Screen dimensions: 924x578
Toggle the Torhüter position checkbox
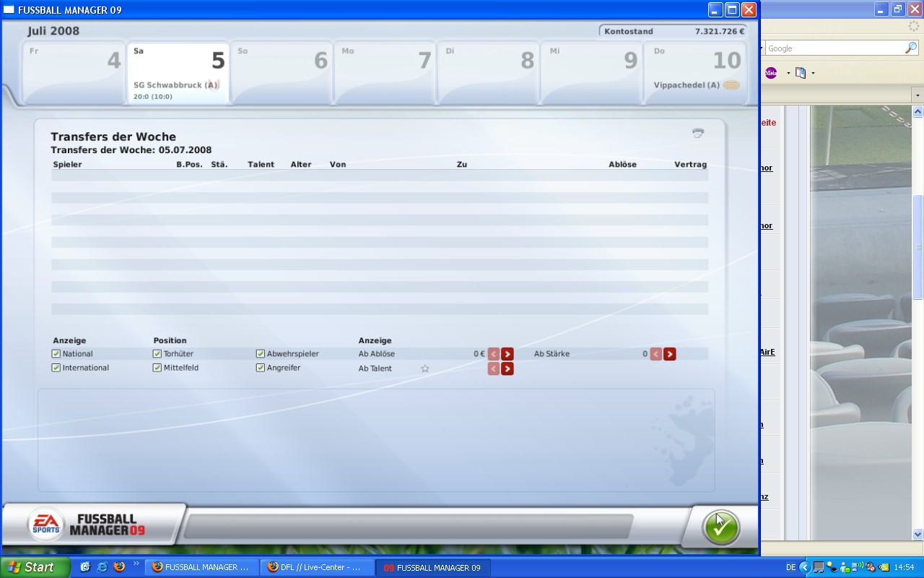(x=157, y=354)
